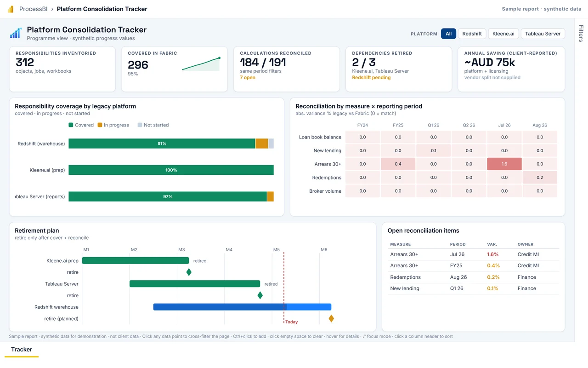588x368 pixels.
Task: Click the Arrears 30+ FY25 cell 0.4
Action: pos(398,164)
